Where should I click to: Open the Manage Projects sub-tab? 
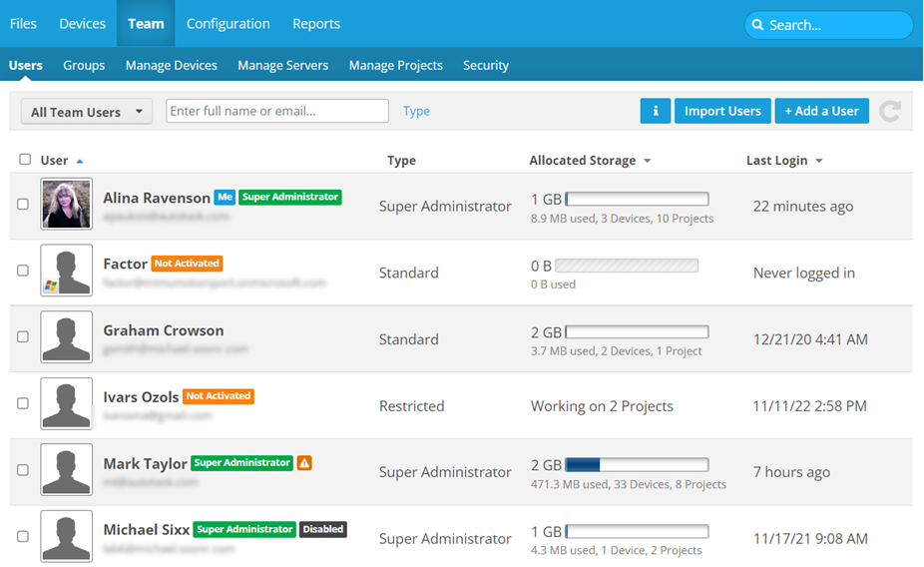point(395,65)
